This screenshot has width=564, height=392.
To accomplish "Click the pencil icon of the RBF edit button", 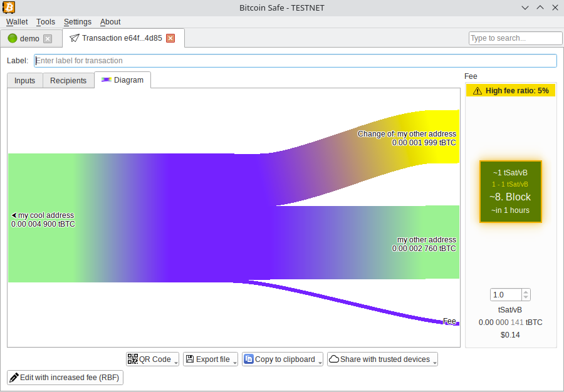I will 14,377.
